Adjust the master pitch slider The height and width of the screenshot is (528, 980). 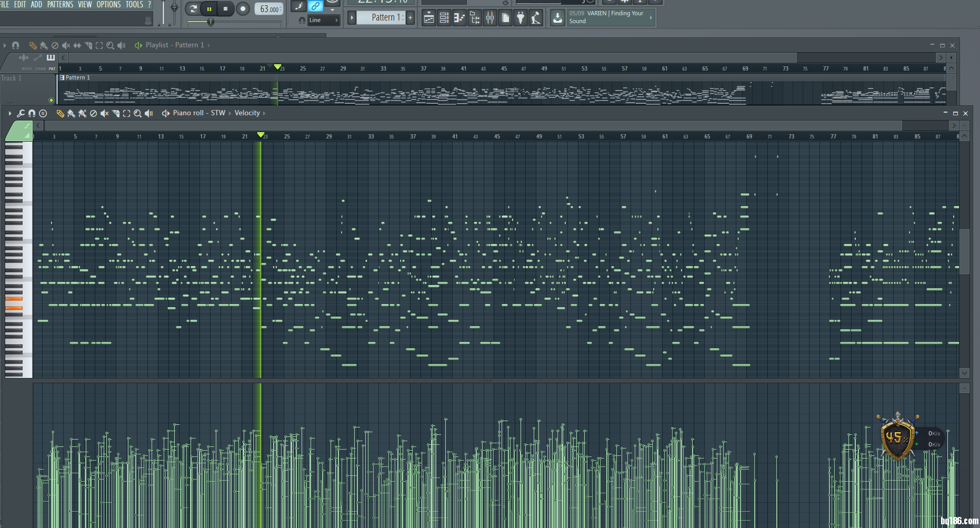coord(174,8)
